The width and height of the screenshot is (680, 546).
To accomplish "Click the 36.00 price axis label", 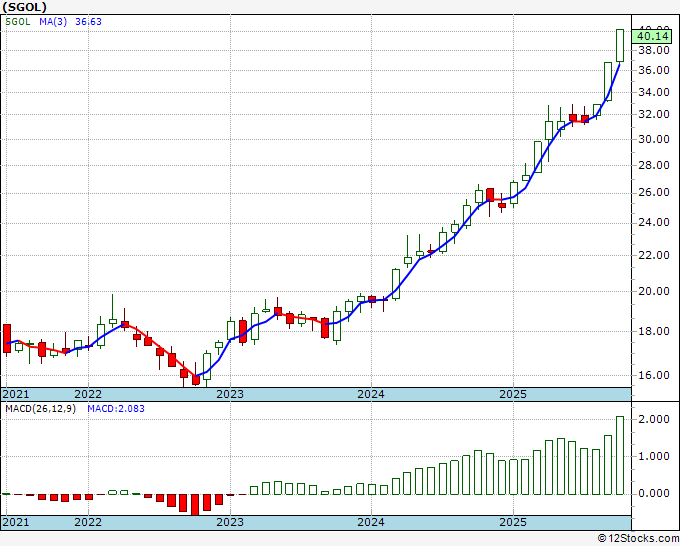I will click(x=654, y=70).
